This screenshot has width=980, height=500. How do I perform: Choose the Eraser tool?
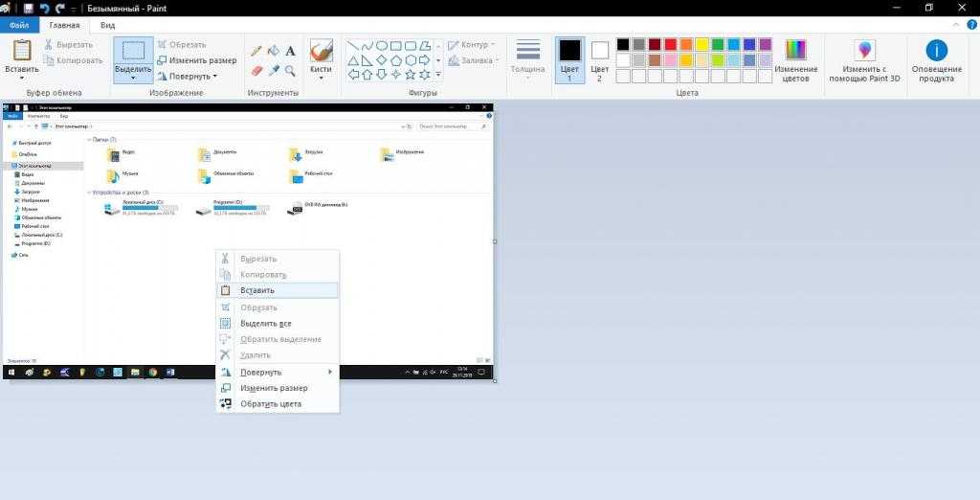pos(256,70)
